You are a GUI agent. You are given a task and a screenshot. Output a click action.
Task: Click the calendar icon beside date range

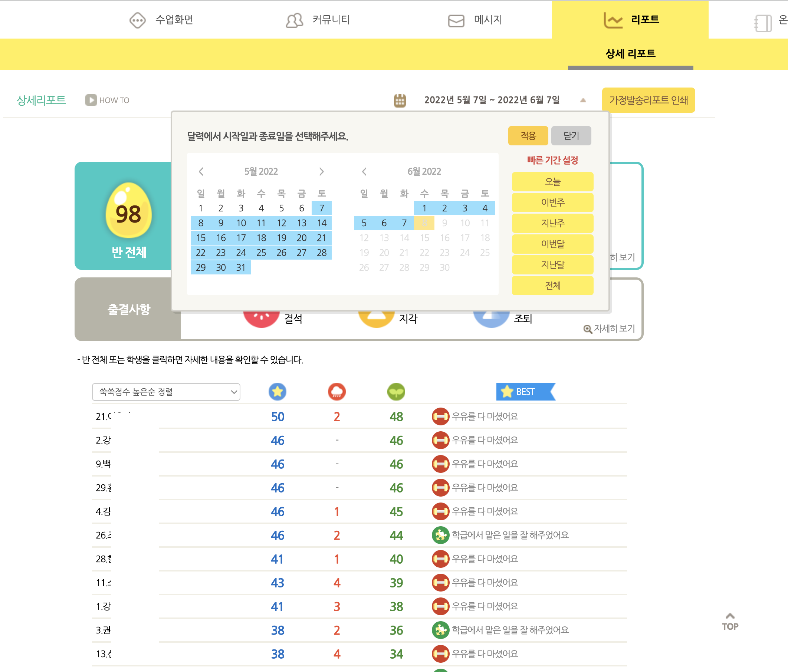pos(400,101)
